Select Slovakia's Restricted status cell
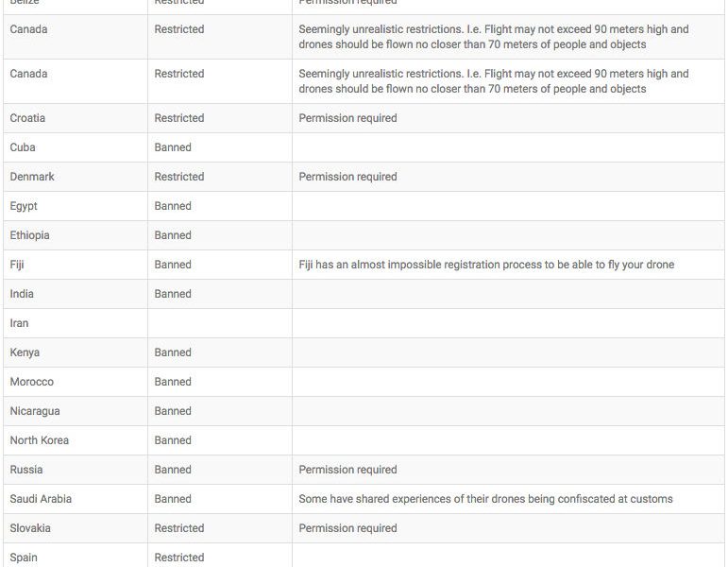The width and height of the screenshot is (728, 567). tap(179, 528)
